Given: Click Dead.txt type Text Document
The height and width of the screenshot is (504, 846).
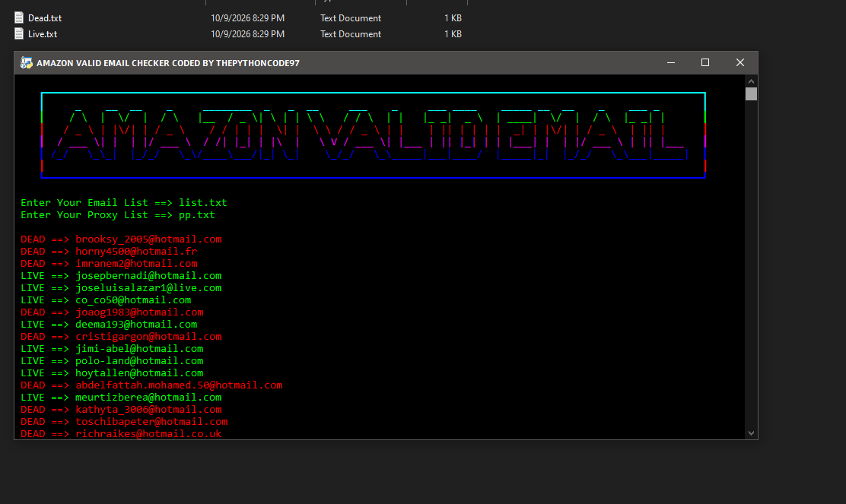Looking at the screenshot, I should point(351,17).
